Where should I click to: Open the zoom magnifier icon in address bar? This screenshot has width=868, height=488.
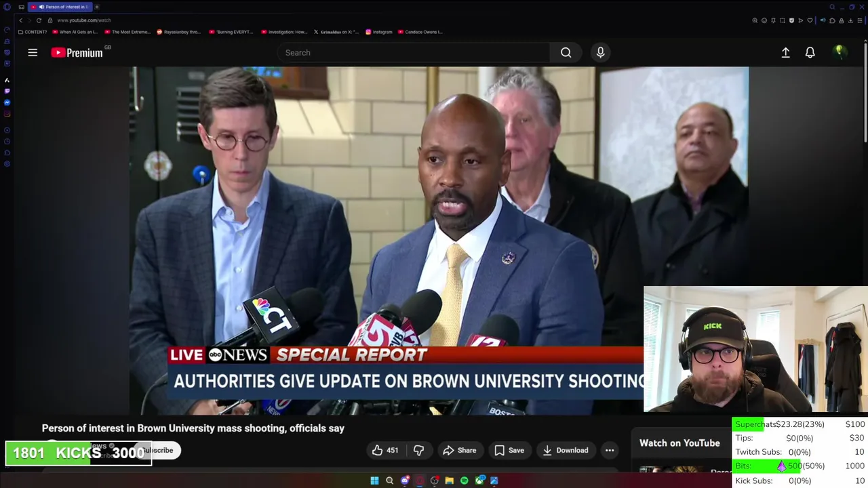tap(755, 20)
